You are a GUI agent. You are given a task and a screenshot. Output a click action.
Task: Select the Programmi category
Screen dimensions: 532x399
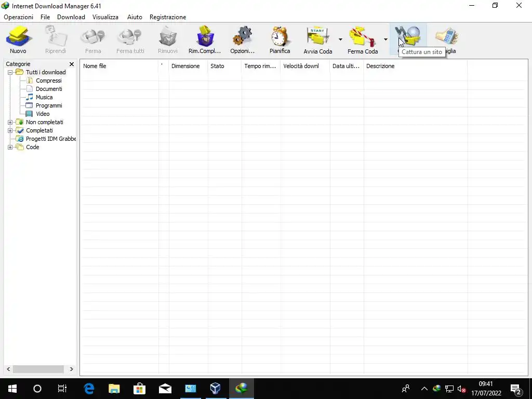pos(49,105)
